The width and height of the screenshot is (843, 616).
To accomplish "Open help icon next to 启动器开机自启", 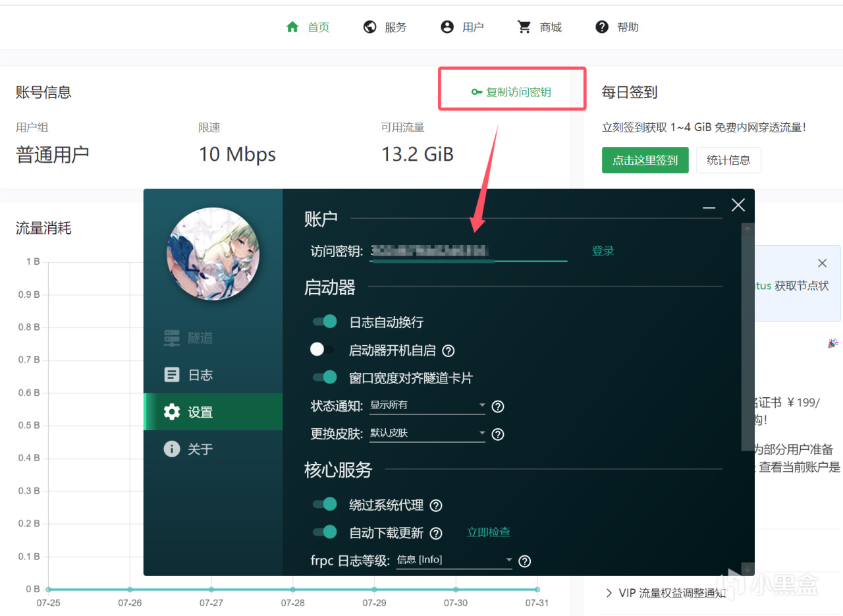I will (449, 350).
